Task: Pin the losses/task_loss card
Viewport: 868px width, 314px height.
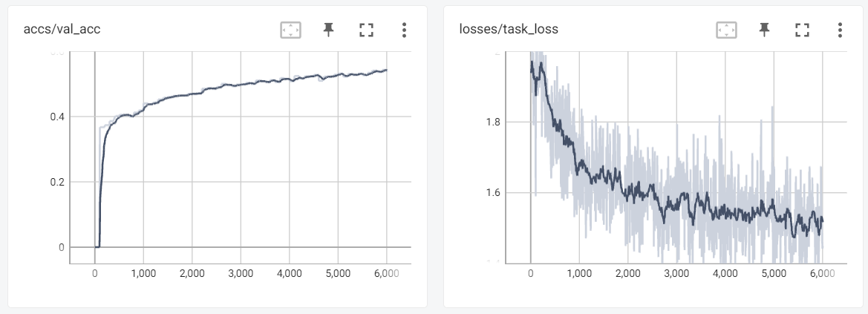Action: 763,30
